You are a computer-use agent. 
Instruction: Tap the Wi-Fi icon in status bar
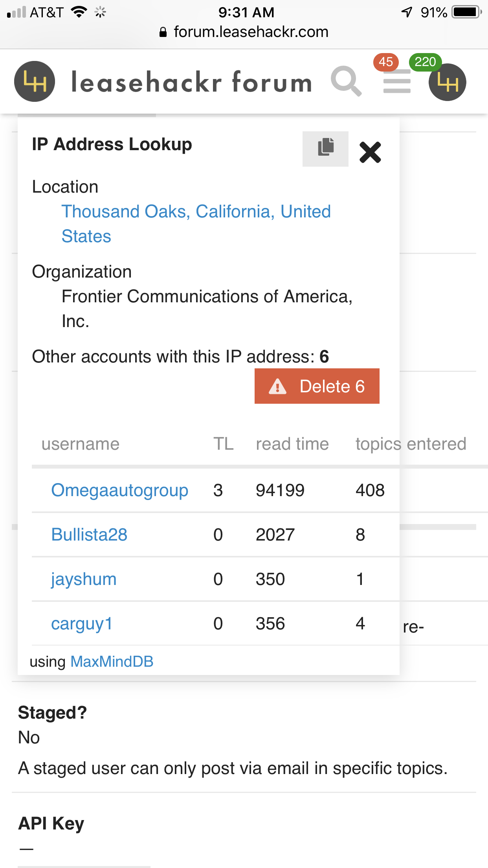(79, 12)
